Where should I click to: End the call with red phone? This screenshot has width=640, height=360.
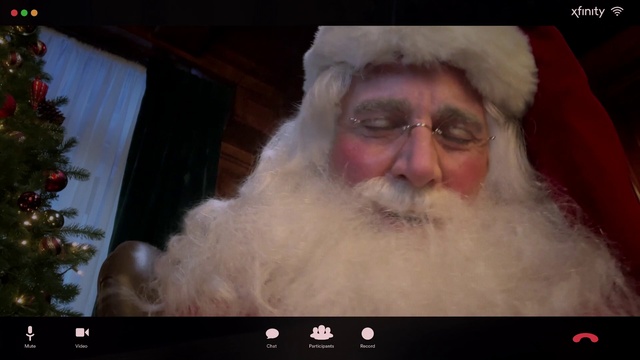tap(585, 338)
